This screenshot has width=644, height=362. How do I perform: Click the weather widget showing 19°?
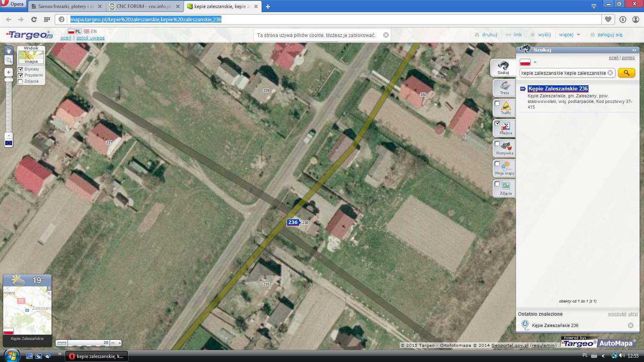(x=27, y=280)
